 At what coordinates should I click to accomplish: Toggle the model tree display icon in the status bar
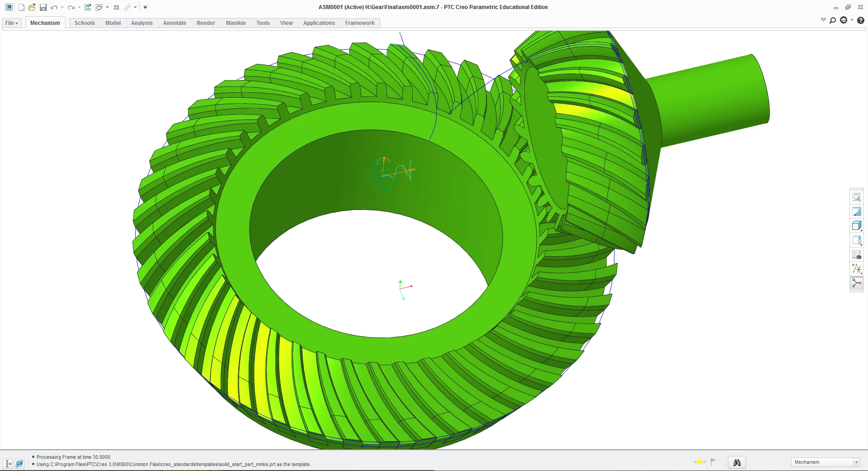click(x=8, y=463)
